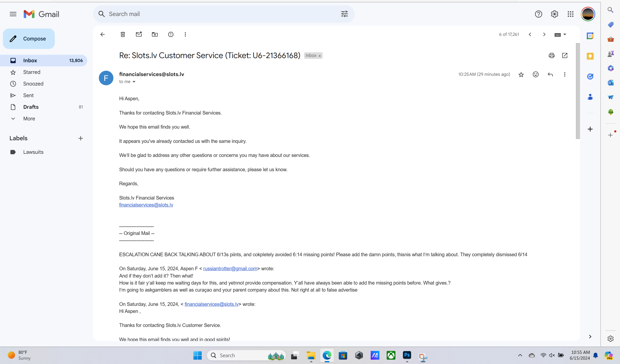Click the taskbar Search box
Image resolution: width=620 pixels, height=364 pixels.
point(246,355)
